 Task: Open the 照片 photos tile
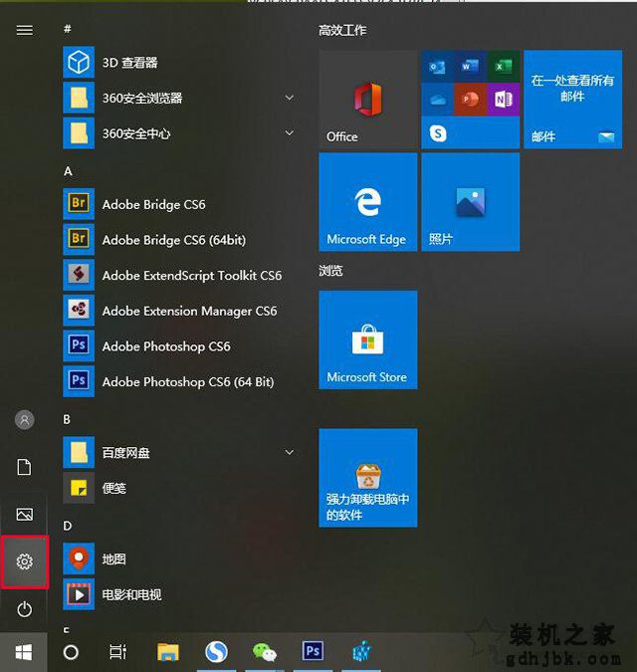click(x=471, y=202)
